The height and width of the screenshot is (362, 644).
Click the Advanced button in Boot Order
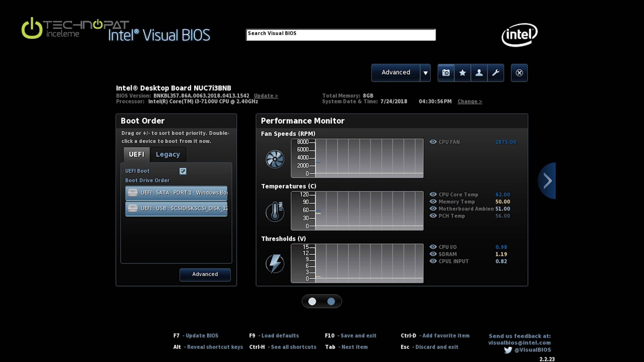tap(205, 274)
